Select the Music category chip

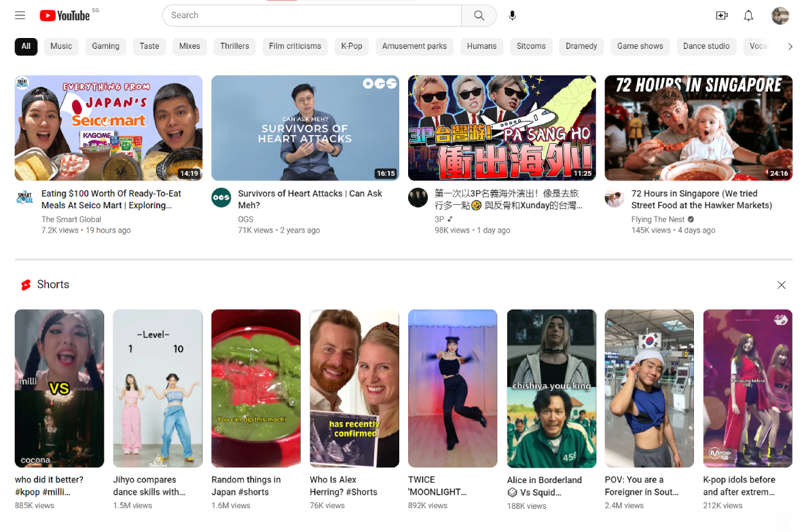tap(61, 46)
